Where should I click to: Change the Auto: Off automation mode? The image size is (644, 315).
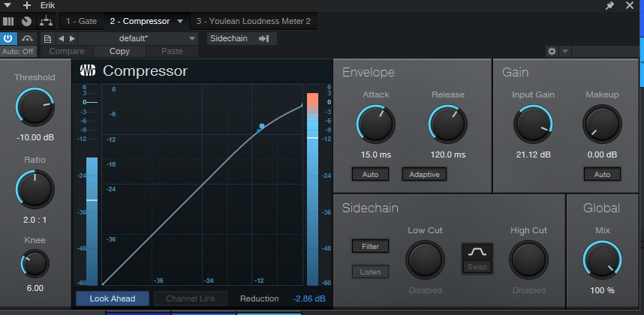pyautogui.click(x=18, y=51)
